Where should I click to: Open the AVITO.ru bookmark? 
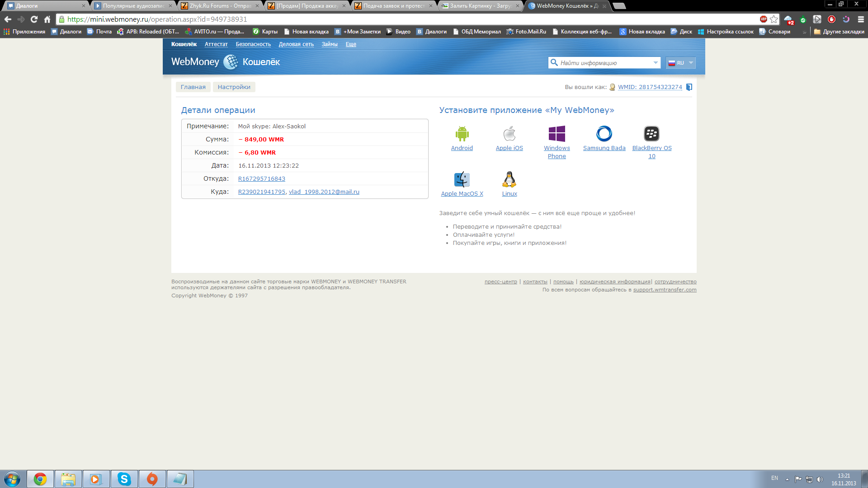[215, 32]
